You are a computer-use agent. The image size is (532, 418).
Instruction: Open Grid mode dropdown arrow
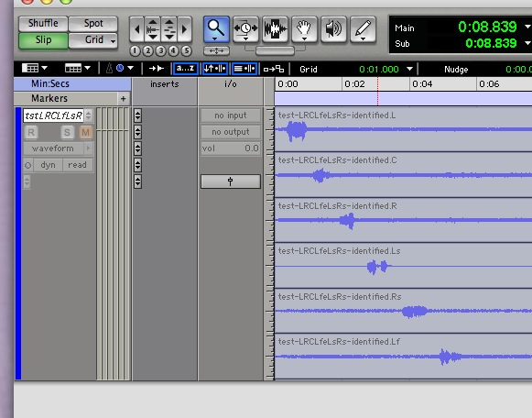coord(113,41)
